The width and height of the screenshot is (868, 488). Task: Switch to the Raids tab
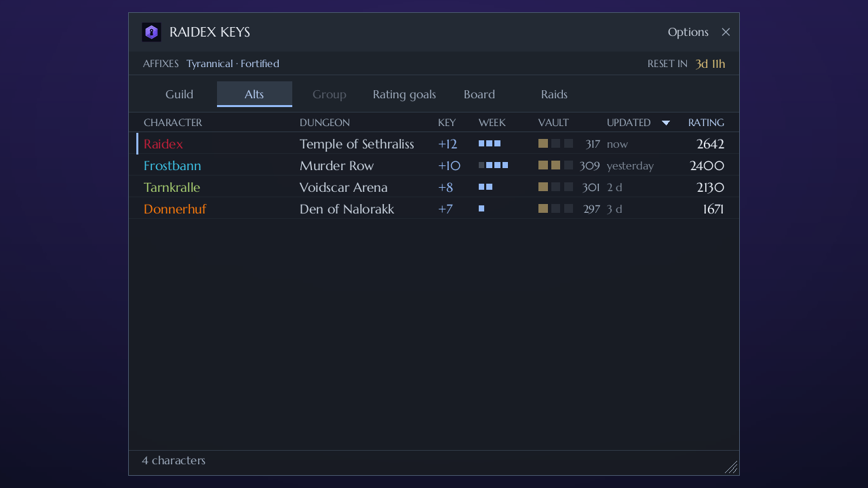pos(554,94)
